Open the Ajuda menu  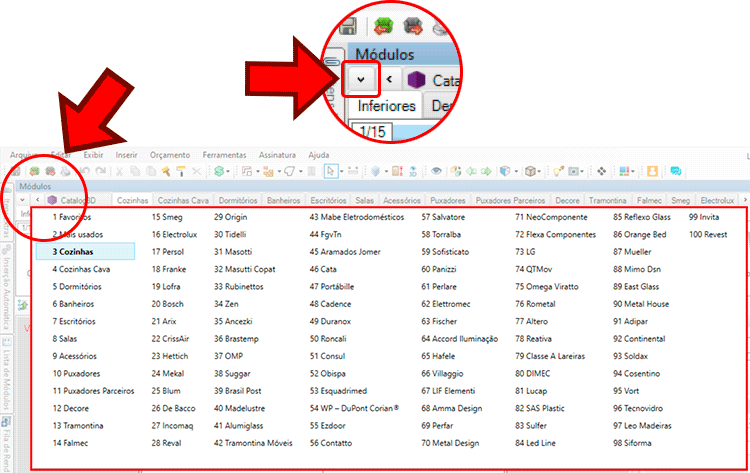[x=319, y=155]
